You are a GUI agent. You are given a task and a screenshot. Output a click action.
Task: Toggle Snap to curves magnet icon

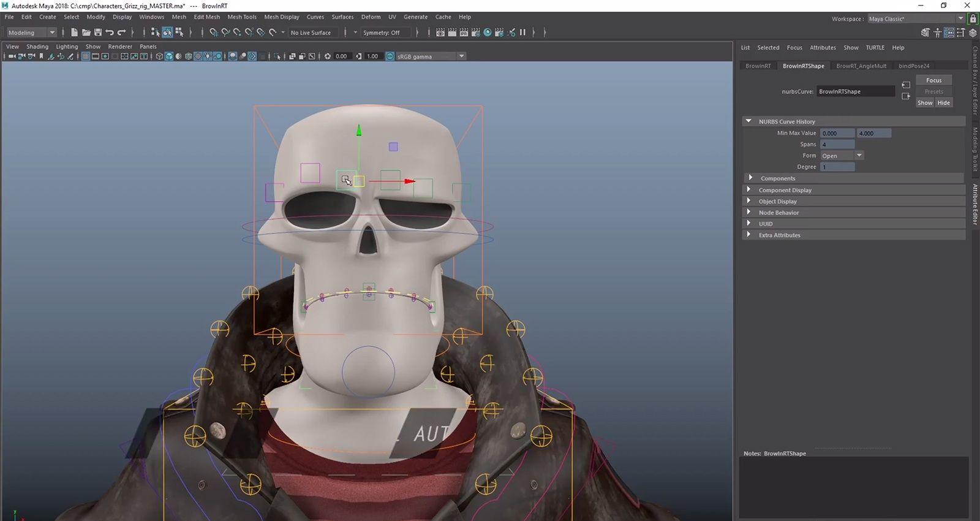point(225,32)
